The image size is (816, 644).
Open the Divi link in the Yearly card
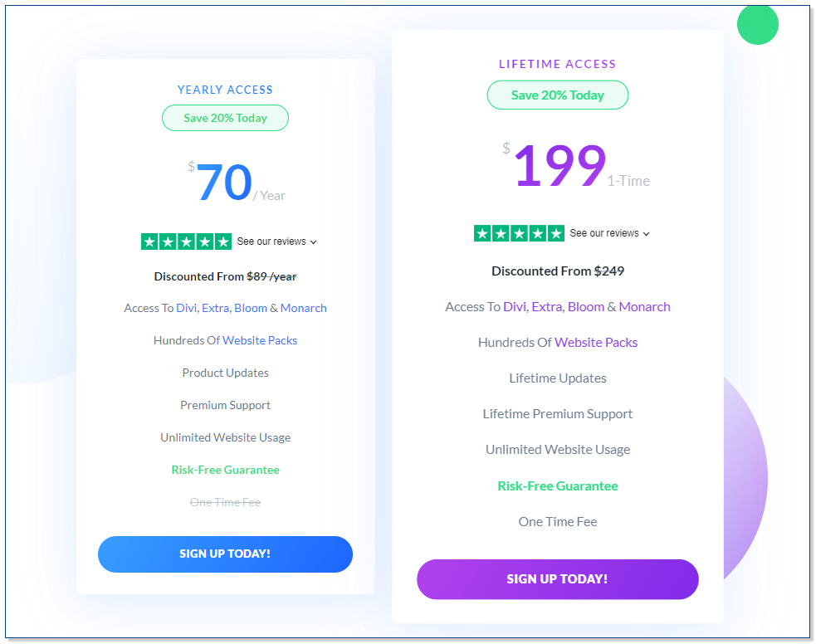coord(186,307)
